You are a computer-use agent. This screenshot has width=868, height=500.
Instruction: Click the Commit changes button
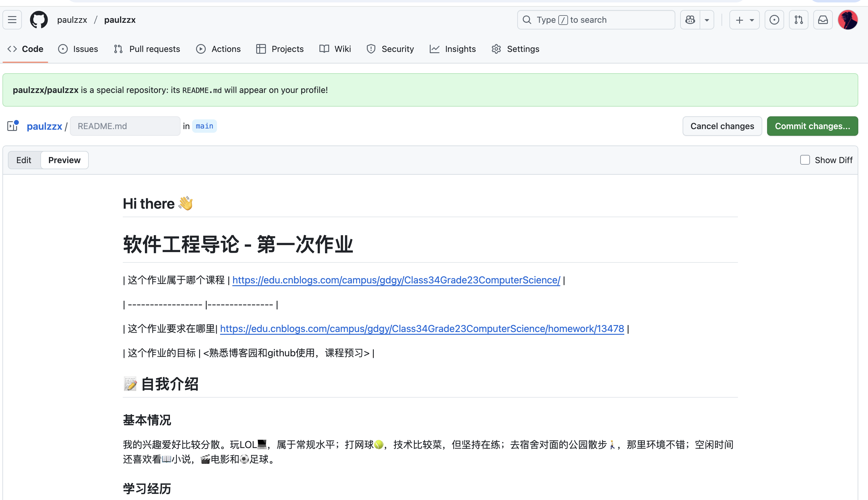(812, 126)
